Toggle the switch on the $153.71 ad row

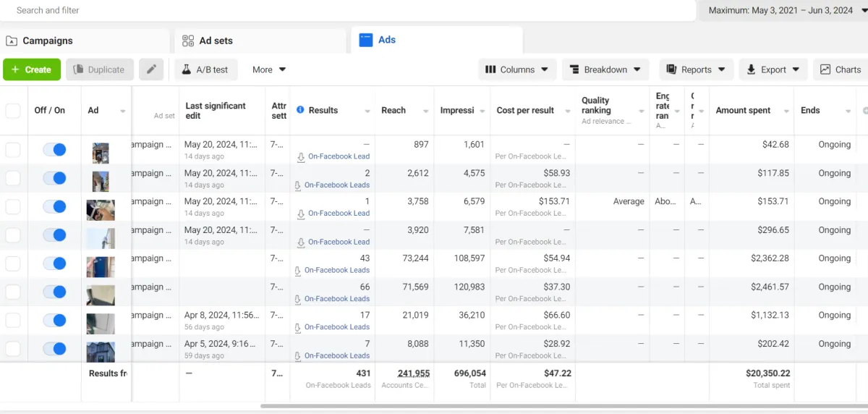(x=54, y=206)
